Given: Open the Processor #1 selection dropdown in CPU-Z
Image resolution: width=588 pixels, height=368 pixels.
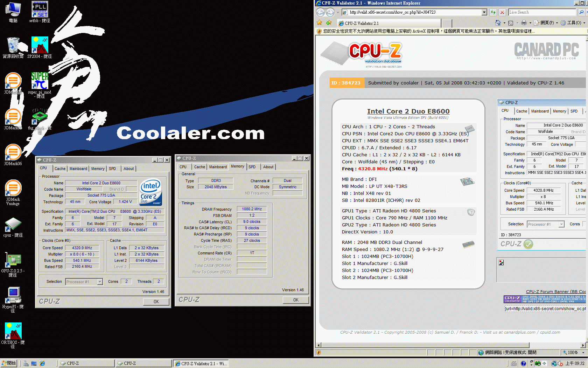Looking at the screenshot, I should (100, 282).
